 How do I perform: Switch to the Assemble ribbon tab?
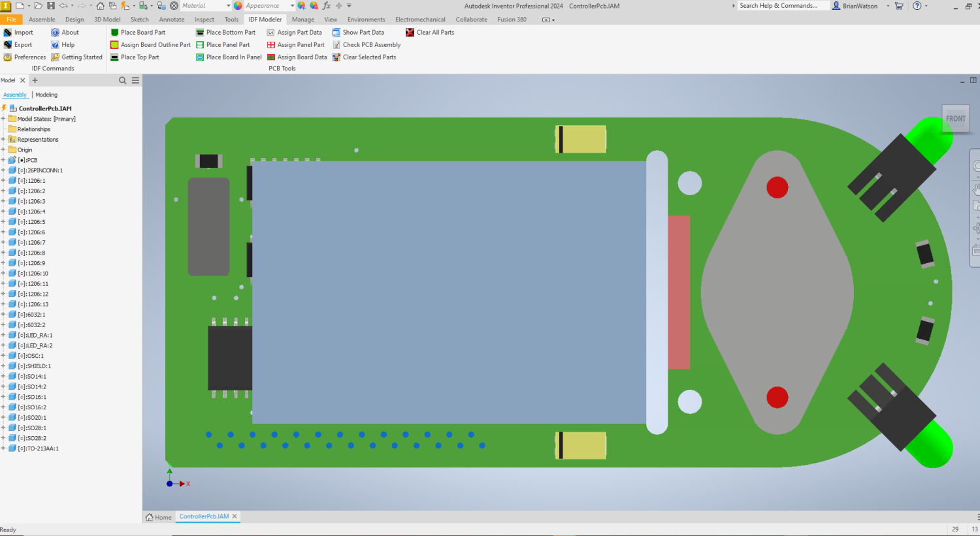42,20
